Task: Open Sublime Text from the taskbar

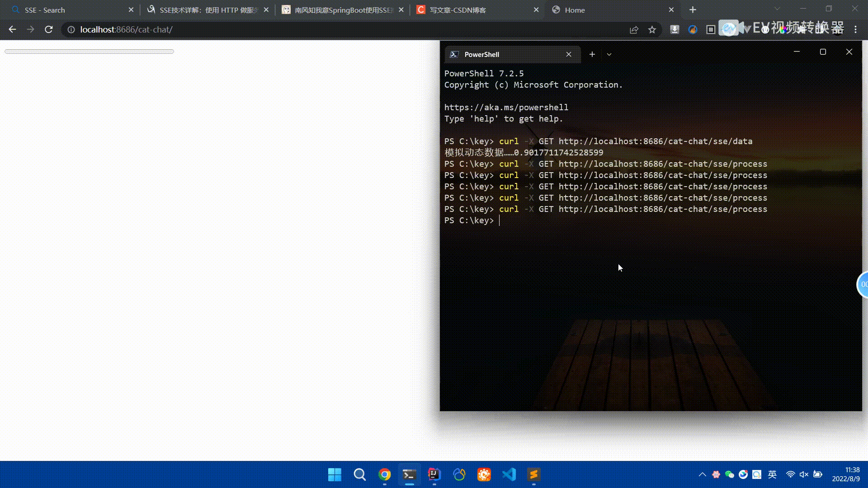Action: click(533, 474)
